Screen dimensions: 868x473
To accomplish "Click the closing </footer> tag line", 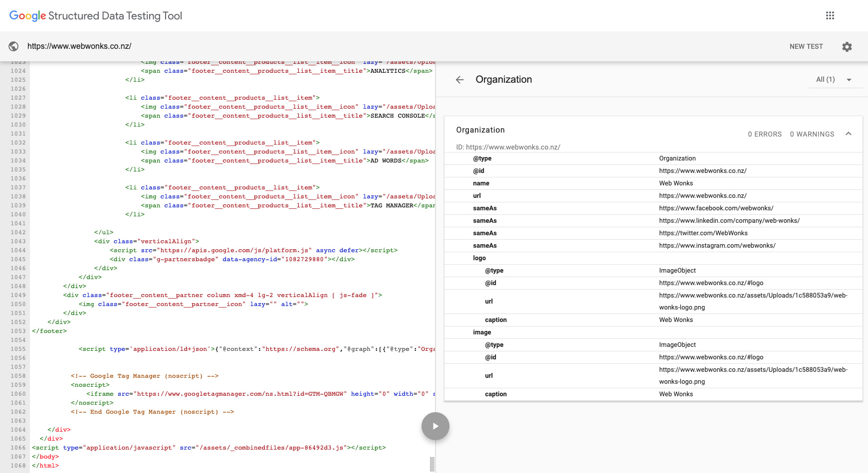I will 49,331.
